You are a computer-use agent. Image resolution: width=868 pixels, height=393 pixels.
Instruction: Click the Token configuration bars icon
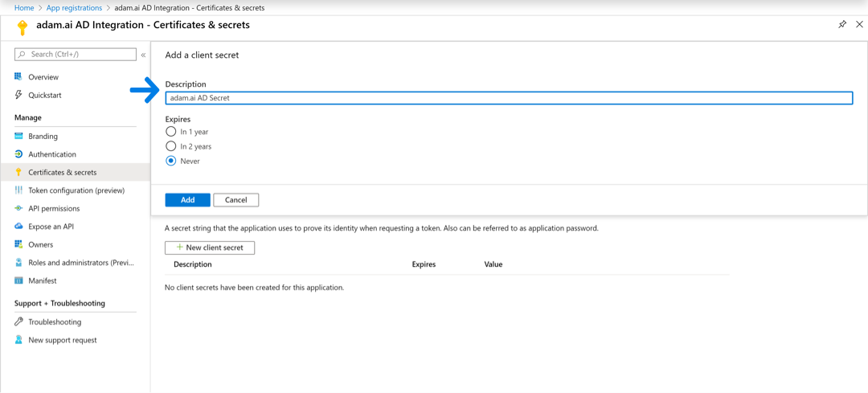[18, 190]
